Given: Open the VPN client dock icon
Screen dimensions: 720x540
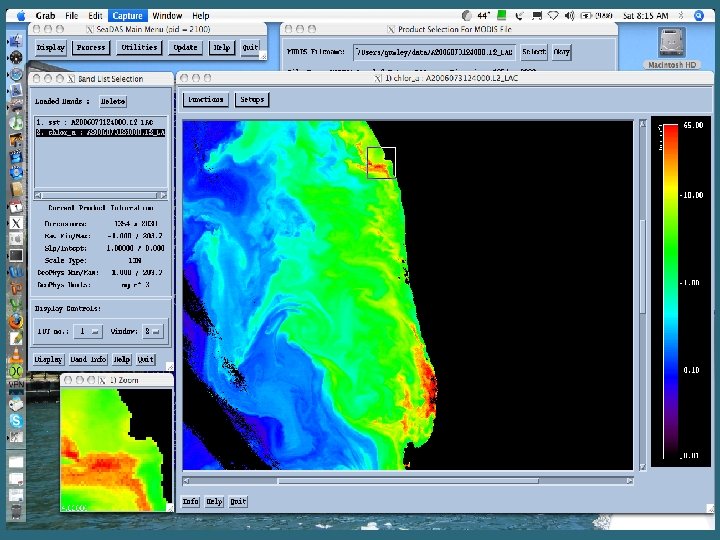Looking at the screenshot, I should click(16, 387).
